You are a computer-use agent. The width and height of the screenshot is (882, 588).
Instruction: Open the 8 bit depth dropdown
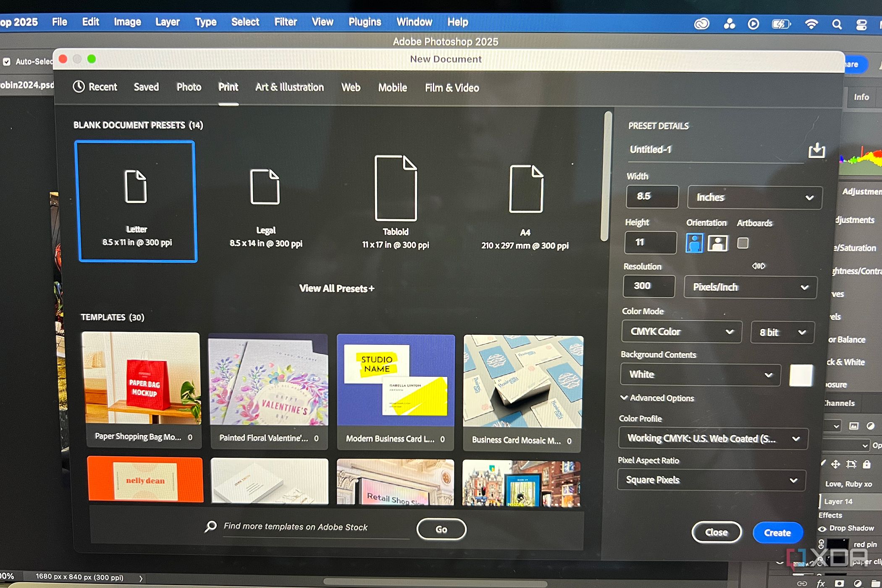pos(782,332)
